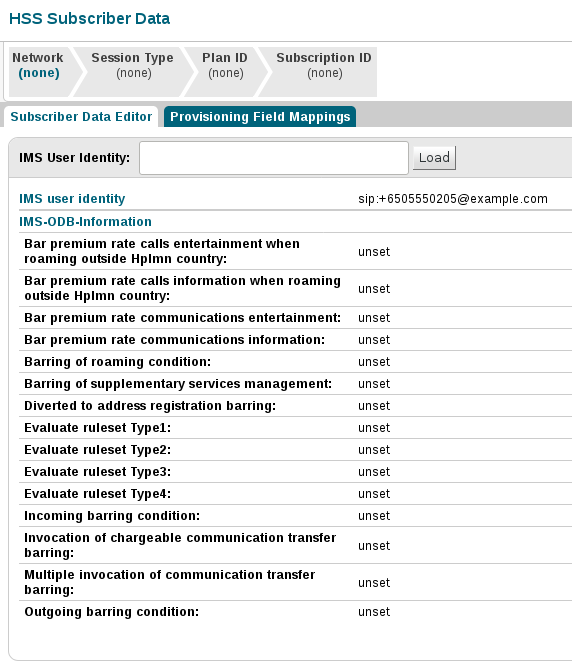Click unset value for Outgoing barring condition
The width and height of the screenshot is (572, 665).
pyautogui.click(x=374, y=612)
